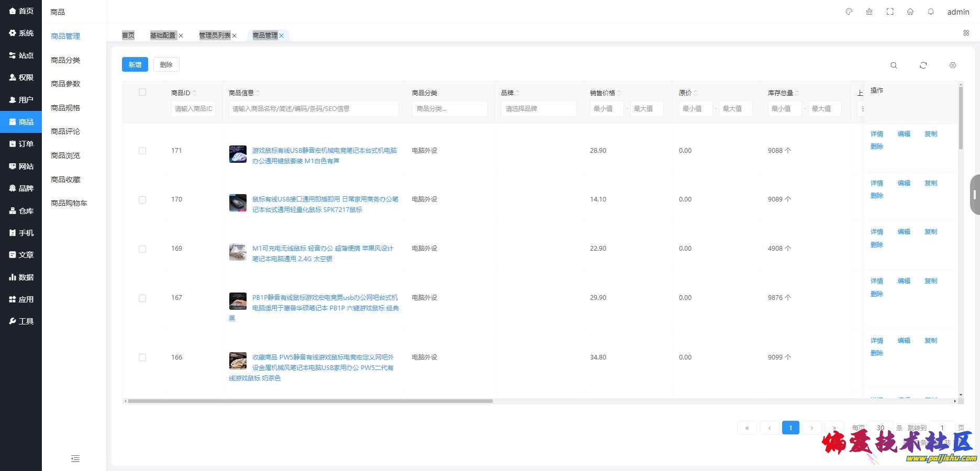Viewport: 980px width, 471px height.
Task: Collapse the sidebar menu with bottom icon
Action: (x=75, y=458)
